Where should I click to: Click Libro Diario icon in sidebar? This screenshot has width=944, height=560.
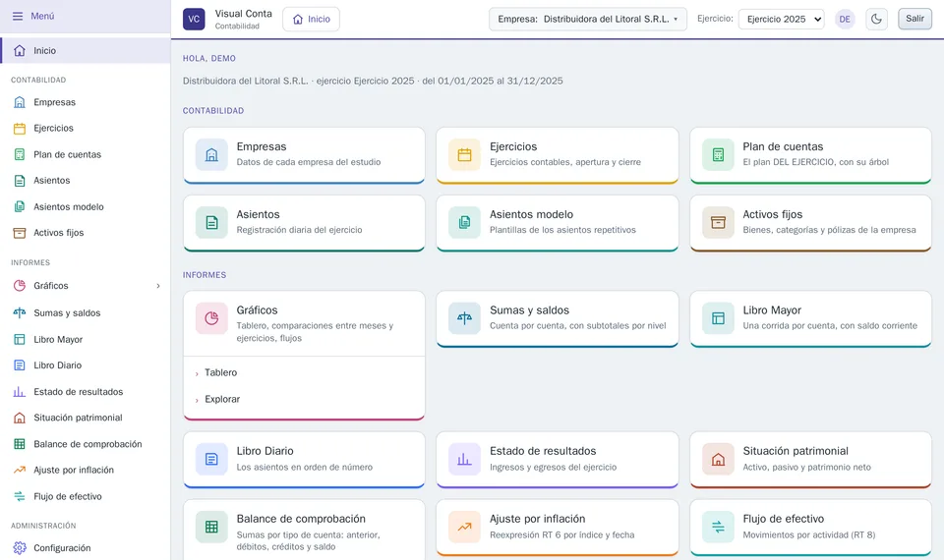[20, 365]
